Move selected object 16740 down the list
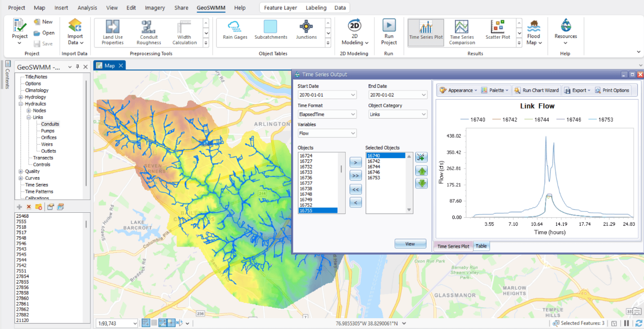This screenshot has height=329, width=644. click(421, 183)
